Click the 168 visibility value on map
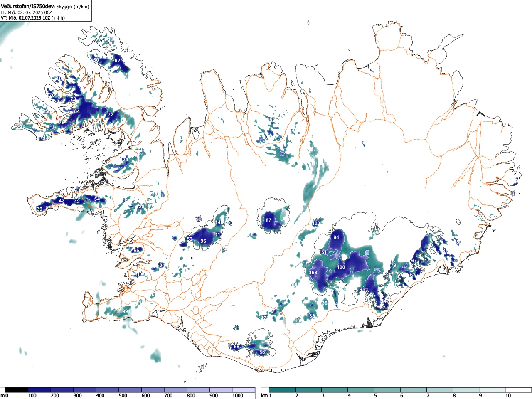 click(313, 273)
